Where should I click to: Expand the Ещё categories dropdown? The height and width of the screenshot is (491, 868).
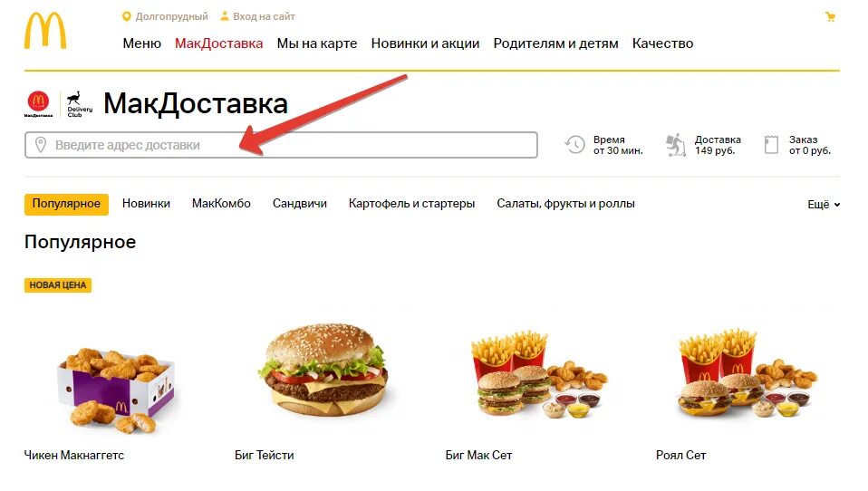tap(824, 204)
